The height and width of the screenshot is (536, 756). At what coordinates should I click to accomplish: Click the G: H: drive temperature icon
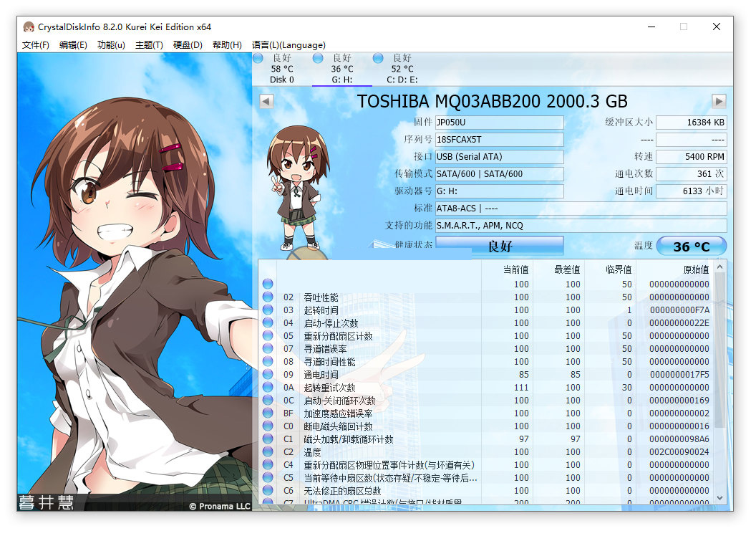pos(318,58)
